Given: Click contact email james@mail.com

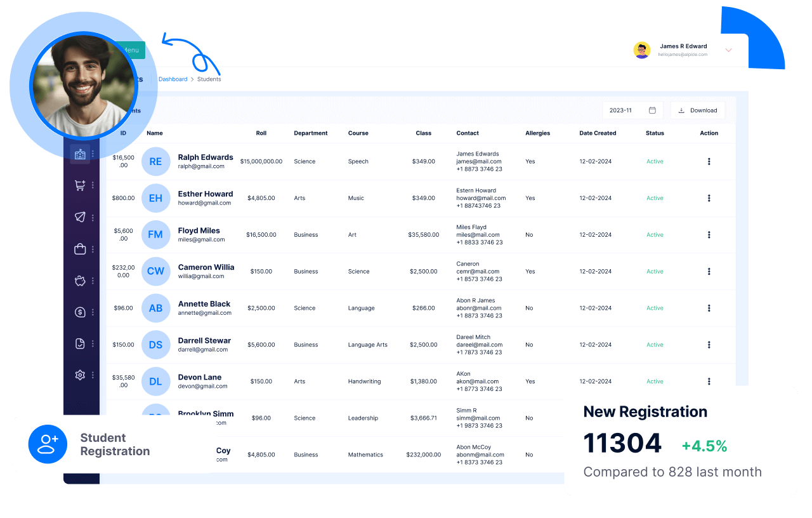Looking at the screenshot, I should pyautogui.click(x=479, y=161).
